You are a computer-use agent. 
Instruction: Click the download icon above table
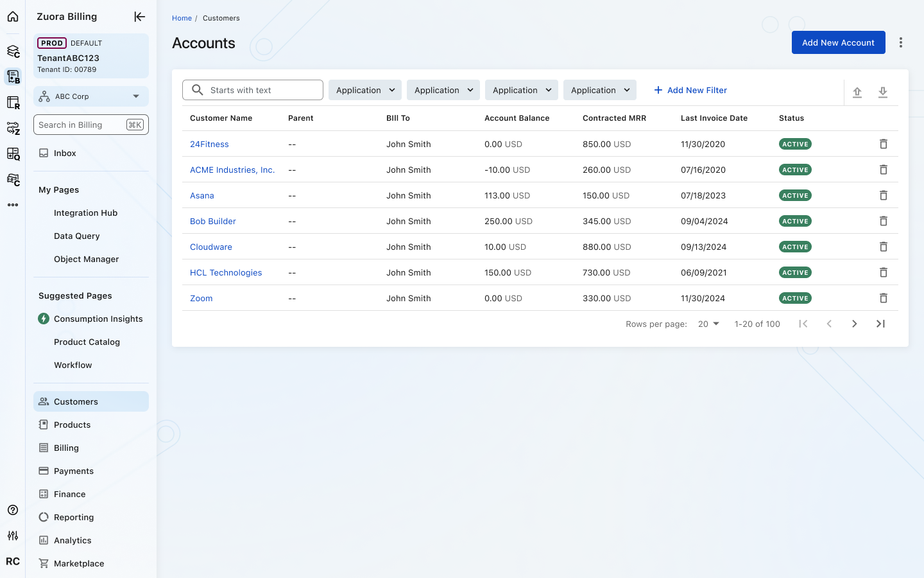(x=883, y=92)
